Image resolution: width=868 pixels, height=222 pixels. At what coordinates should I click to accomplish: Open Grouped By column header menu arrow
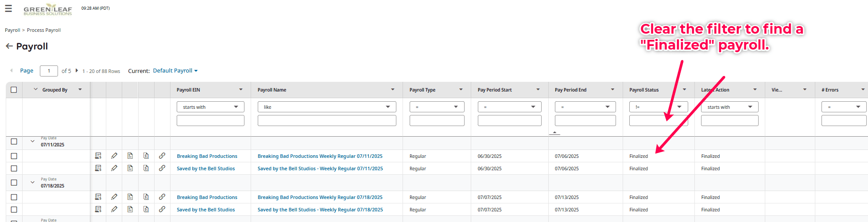(80, 90)
